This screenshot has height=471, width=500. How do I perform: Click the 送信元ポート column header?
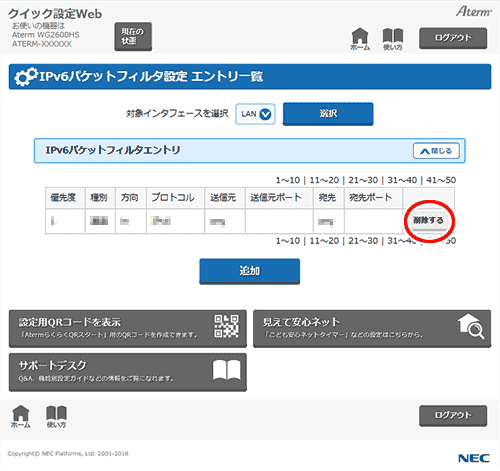click(x=279, y=198)
